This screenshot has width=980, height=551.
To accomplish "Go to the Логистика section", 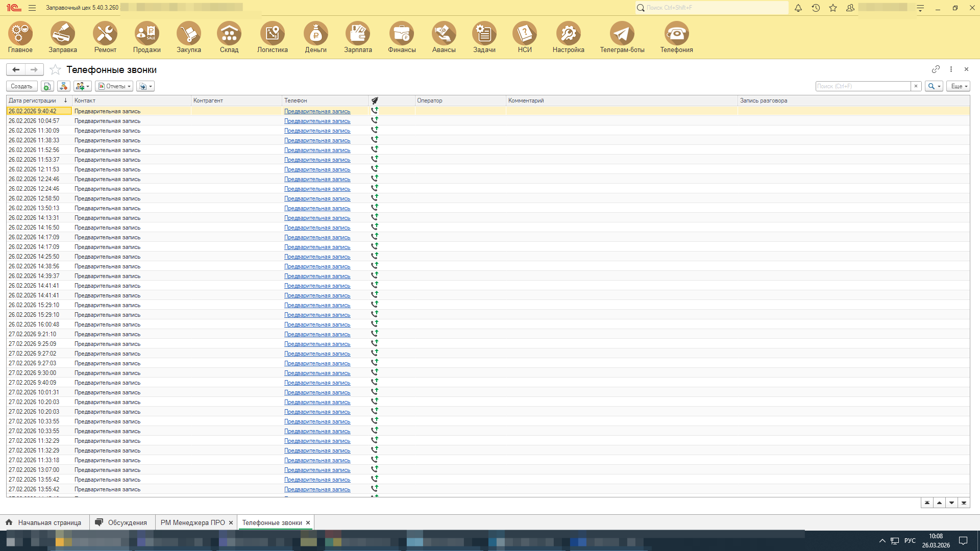I will tap(272, 37).
